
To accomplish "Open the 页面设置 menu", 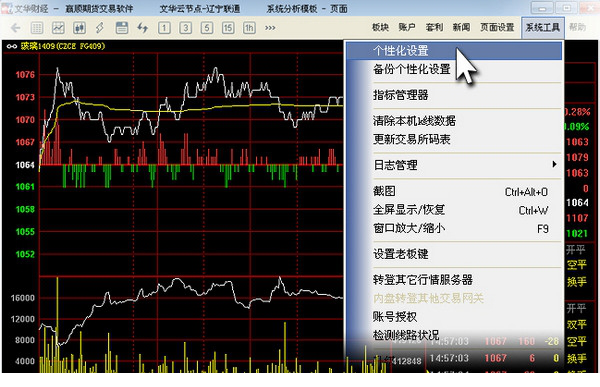I will coord(497,27).
